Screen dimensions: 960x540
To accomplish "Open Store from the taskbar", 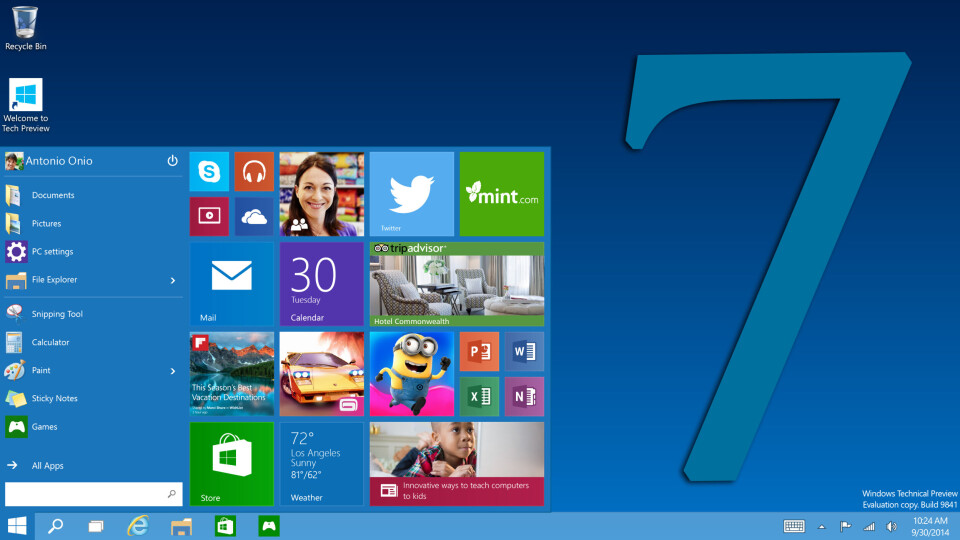I will 225,526.
